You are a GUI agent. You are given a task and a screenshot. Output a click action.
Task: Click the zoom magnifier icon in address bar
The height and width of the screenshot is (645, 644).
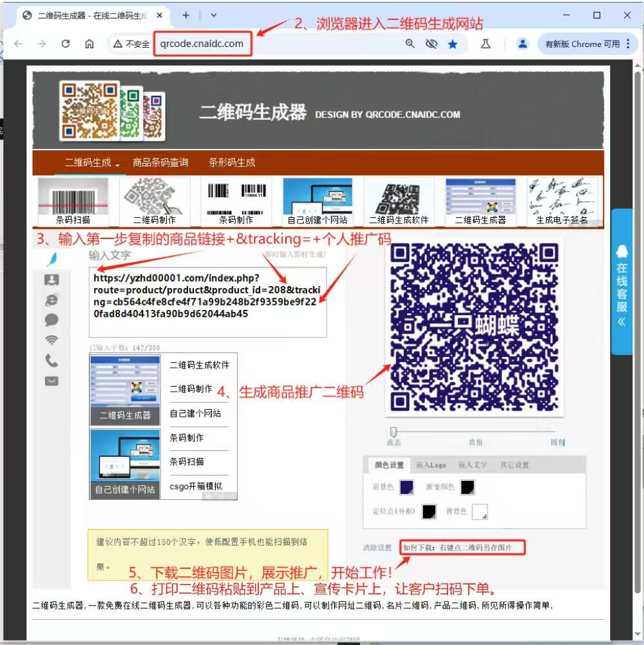410,44
